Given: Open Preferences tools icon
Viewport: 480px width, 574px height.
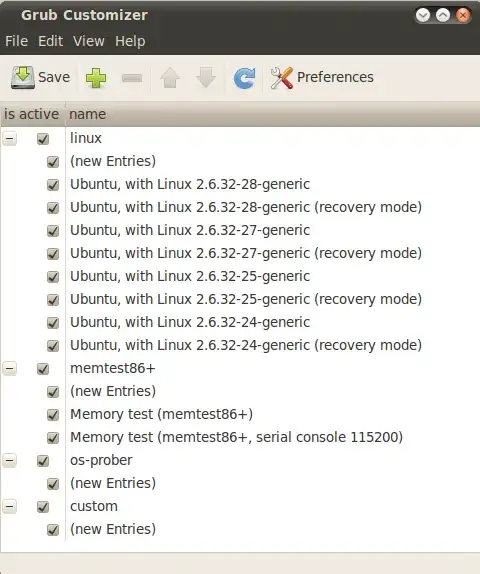Looking at the screenshot, I should 282,78.
